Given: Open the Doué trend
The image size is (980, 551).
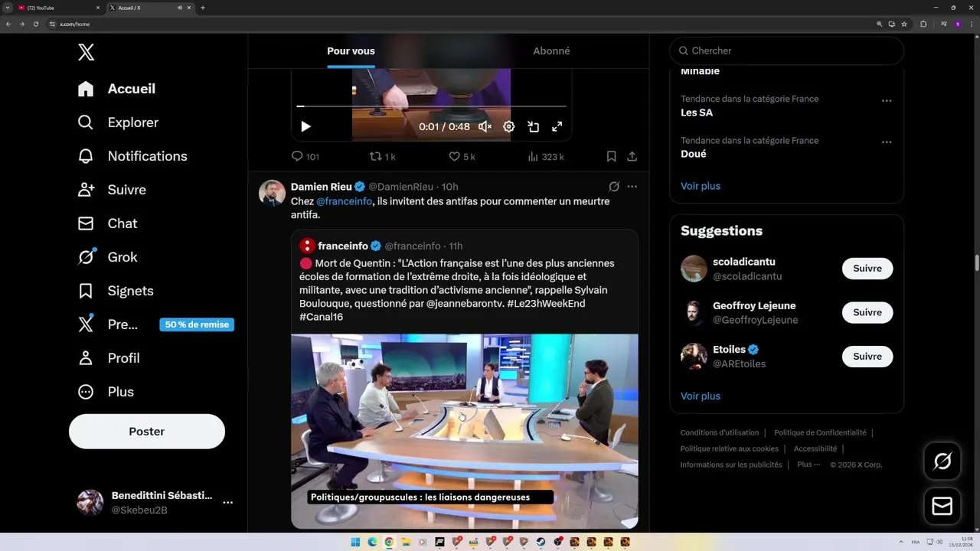Looking at the screenshot, I should point(694,154).
